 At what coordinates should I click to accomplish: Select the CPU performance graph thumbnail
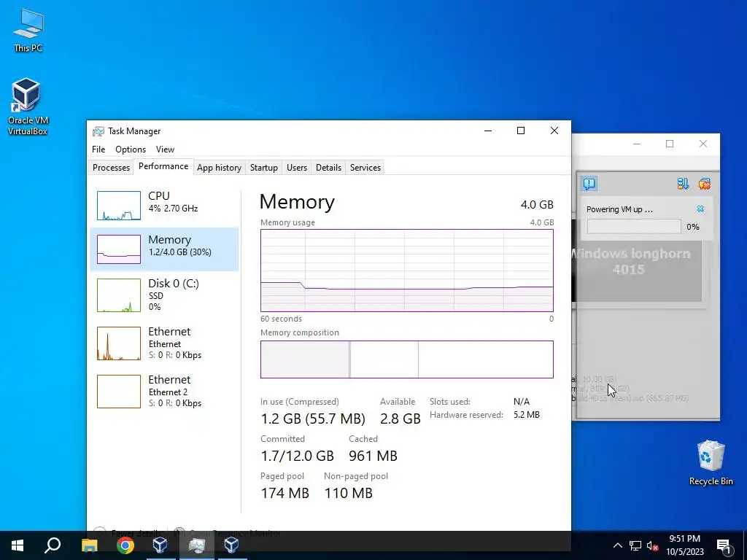(119, 205)
